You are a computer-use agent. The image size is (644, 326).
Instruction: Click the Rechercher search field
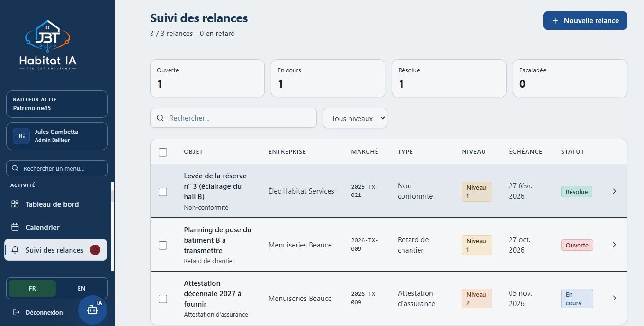coord(233,118)
